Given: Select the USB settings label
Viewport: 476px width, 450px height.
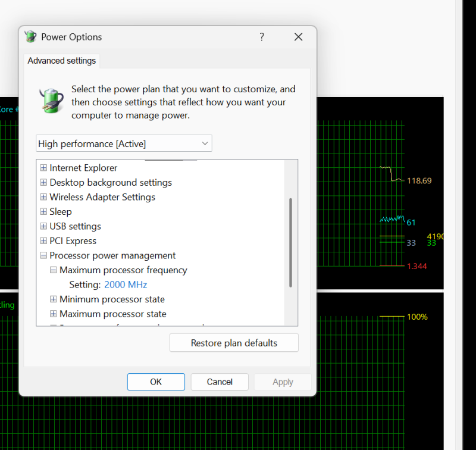Looking at the screenshot, I should click(76, 226).
